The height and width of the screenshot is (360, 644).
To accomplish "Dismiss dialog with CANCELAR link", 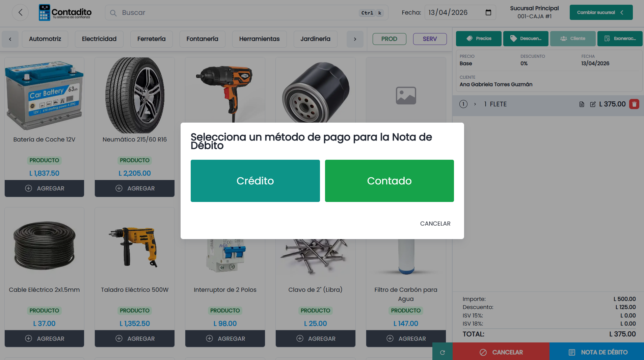I will click(435, 224).
